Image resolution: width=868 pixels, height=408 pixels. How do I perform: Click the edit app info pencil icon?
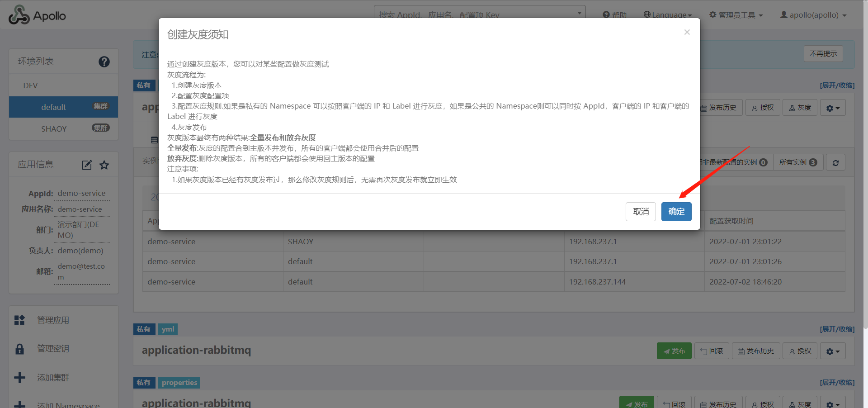point(87,165)
